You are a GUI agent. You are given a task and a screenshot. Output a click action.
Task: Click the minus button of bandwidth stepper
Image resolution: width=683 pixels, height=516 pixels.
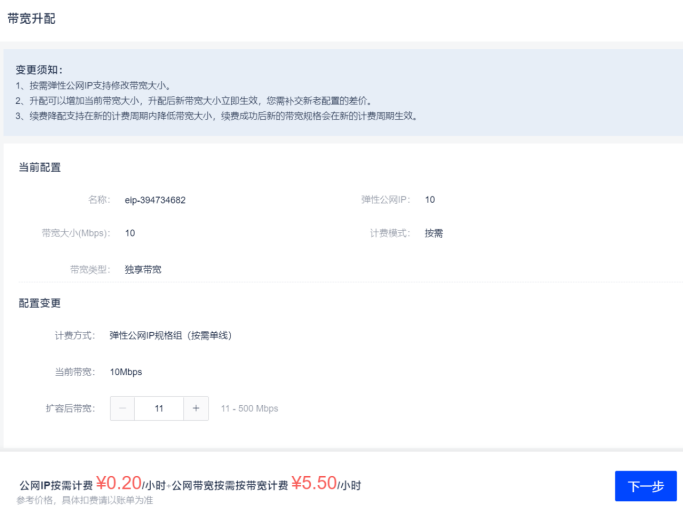(122, 408)
